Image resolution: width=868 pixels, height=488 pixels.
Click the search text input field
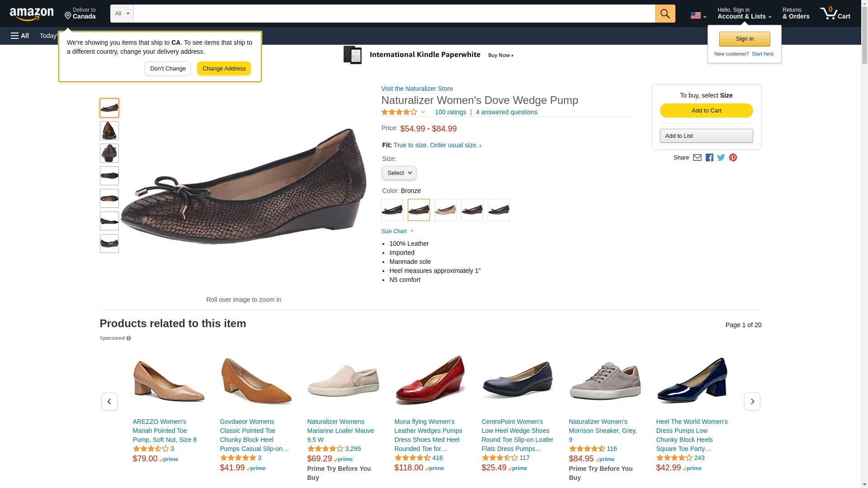coord(393,14)
